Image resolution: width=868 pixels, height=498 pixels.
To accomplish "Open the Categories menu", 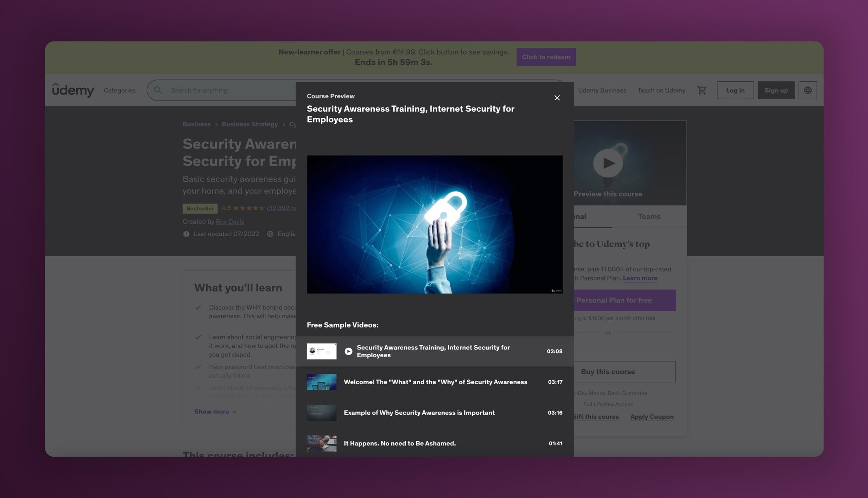I will pos(119,90).
